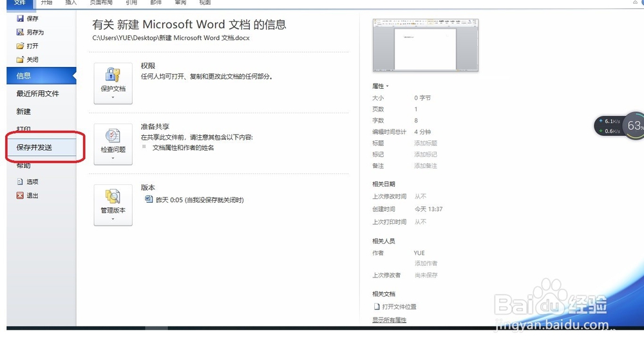The image size is (644, 347).
Task: Click the Check for Issues icon
Action: point(113,136)
